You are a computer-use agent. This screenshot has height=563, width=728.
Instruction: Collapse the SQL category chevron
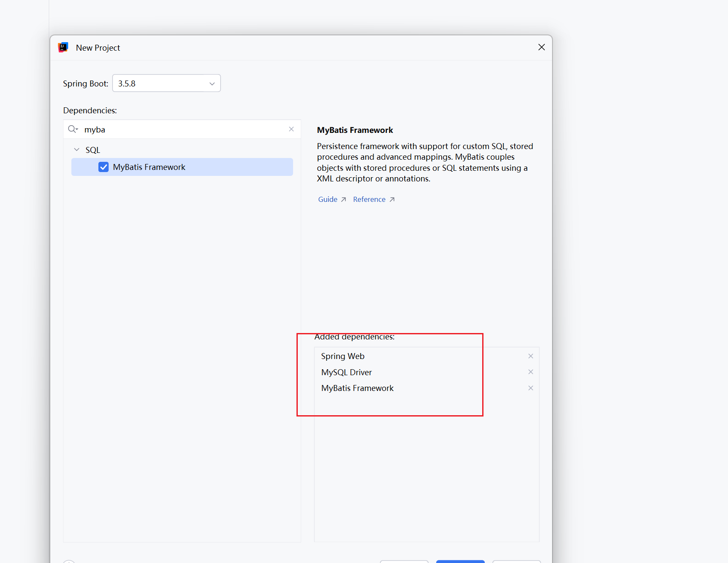coord(77,150)
